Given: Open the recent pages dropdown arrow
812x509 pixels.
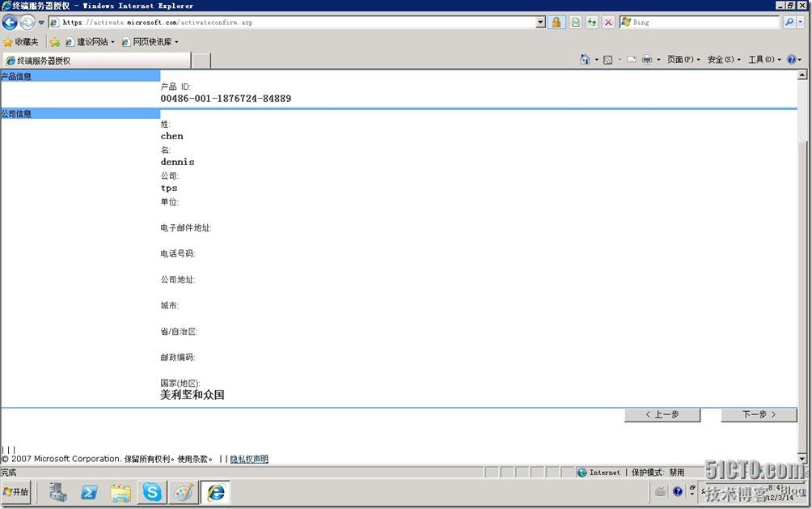Looking at the screenshot, I should [41, 23].
